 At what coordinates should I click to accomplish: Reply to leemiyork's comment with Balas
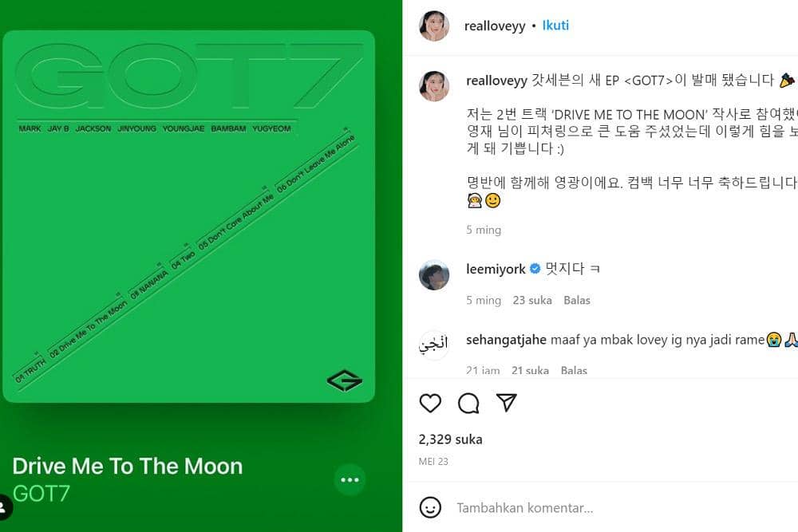coord(577,301)
